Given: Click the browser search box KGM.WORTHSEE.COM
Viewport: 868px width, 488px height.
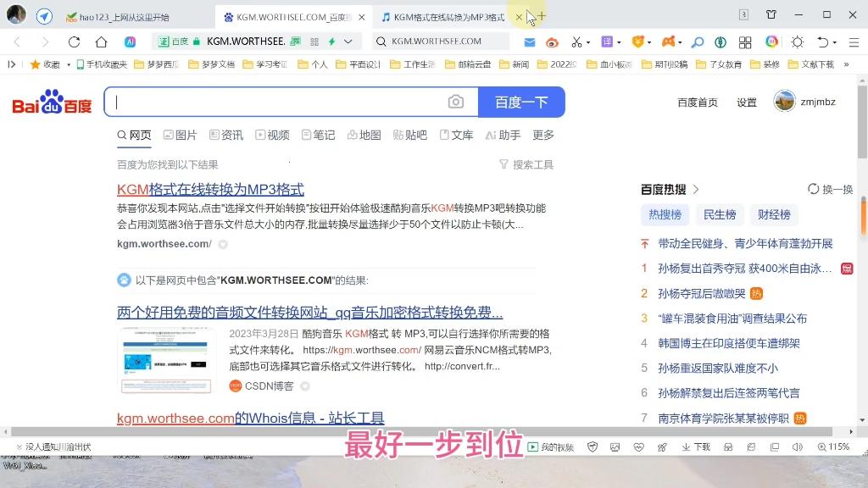Looking at the screenshot, I should (x=441, y=42).
